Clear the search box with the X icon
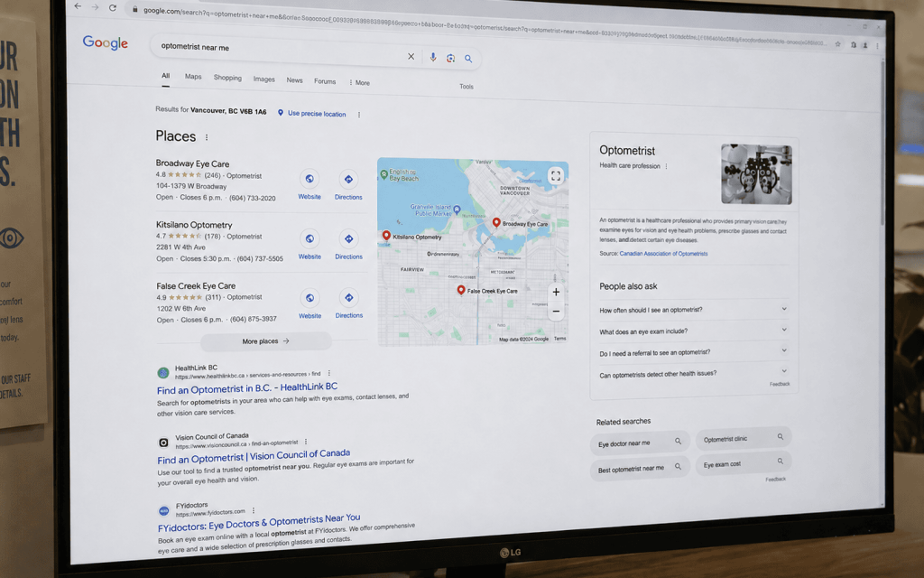The height and width of the screenshot is (578, 924). point(411,57)
